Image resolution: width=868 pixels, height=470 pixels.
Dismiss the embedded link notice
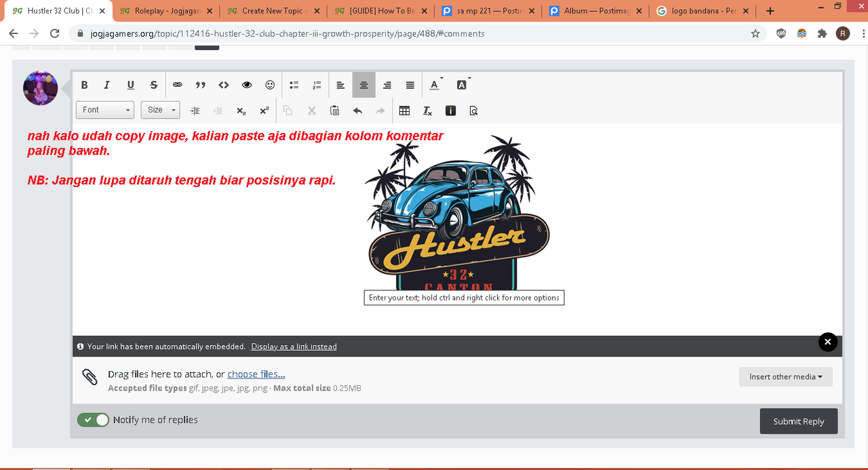tap(828, 342)
